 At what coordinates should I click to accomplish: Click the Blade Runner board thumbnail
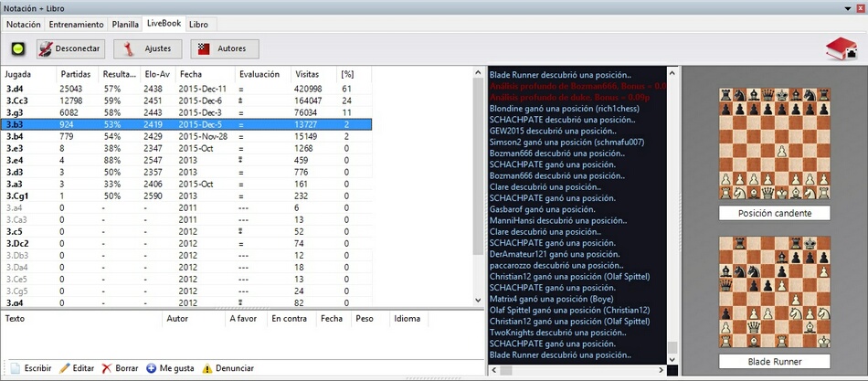pos(775,291)
